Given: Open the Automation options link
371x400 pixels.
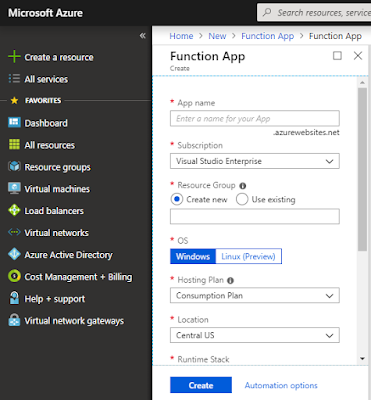Looking at the screenshot, I should (281, 385).
